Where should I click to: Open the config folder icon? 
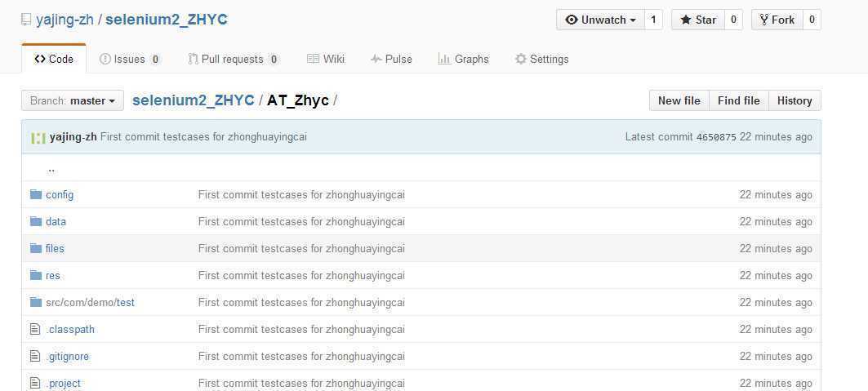36,194
